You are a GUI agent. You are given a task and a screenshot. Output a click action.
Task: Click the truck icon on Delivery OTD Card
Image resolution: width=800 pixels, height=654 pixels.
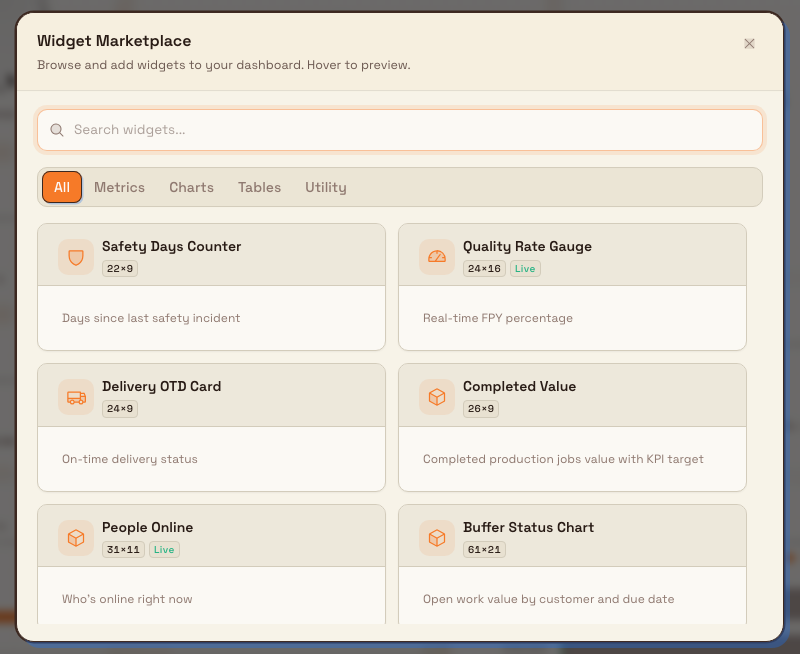click(76, 397)
